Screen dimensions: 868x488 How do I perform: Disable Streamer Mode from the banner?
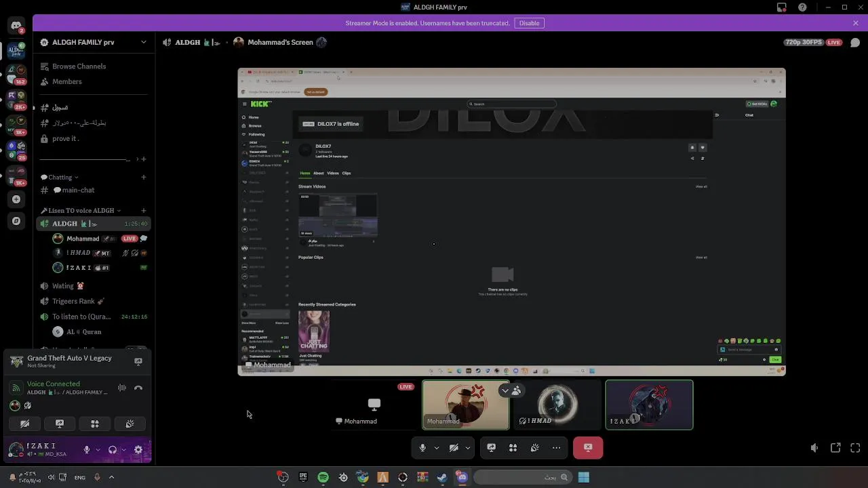click(529, 23)
